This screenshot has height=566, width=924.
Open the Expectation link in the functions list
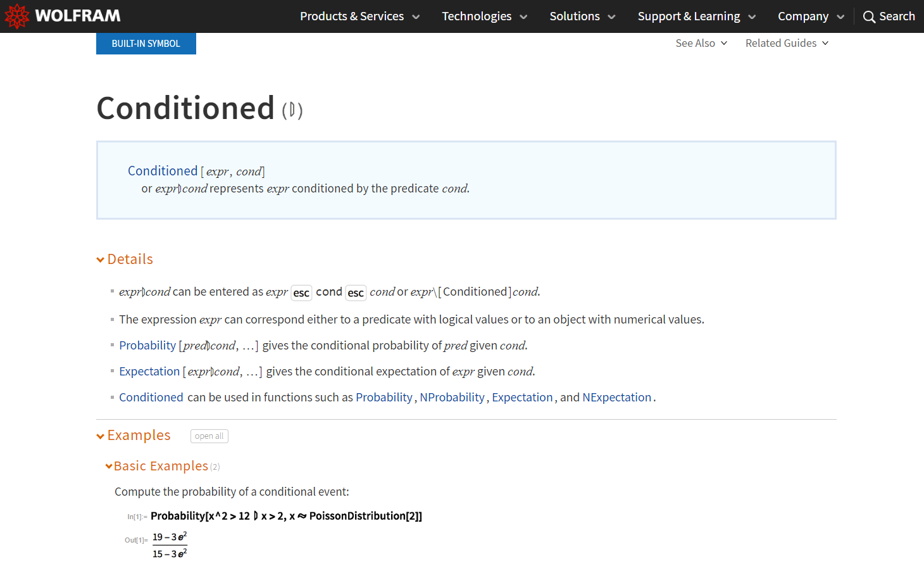[522, 397]
